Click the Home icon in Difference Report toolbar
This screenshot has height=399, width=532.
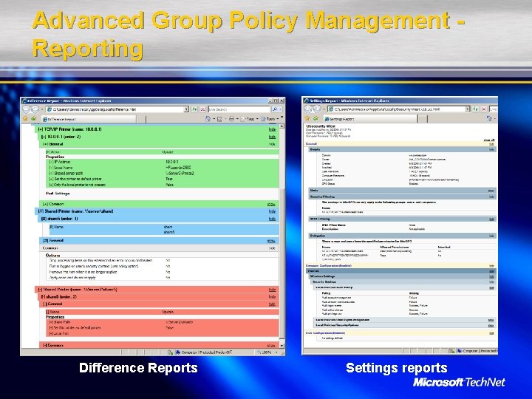click(208, 119)
